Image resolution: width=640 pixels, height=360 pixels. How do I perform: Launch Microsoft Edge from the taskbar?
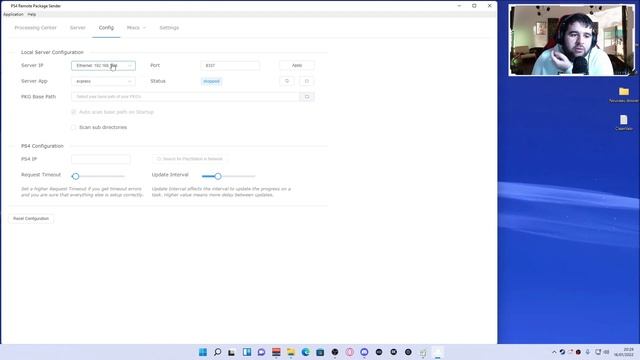pos(305,352)
